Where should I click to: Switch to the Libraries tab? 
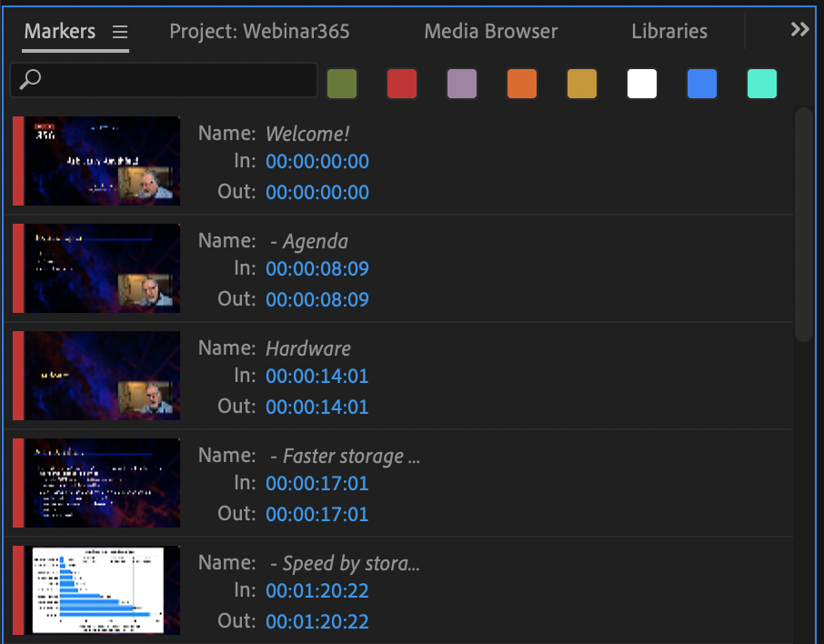pyautogui.click(x=669, y=32)
